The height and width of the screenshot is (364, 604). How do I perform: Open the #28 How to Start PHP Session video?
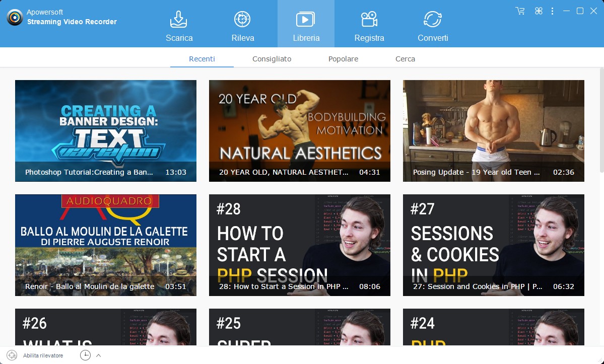299,245
